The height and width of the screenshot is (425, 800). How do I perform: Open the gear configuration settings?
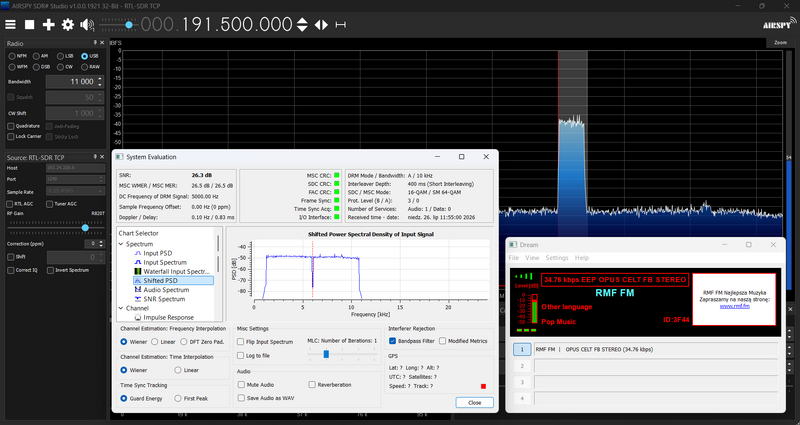(68, 24)
